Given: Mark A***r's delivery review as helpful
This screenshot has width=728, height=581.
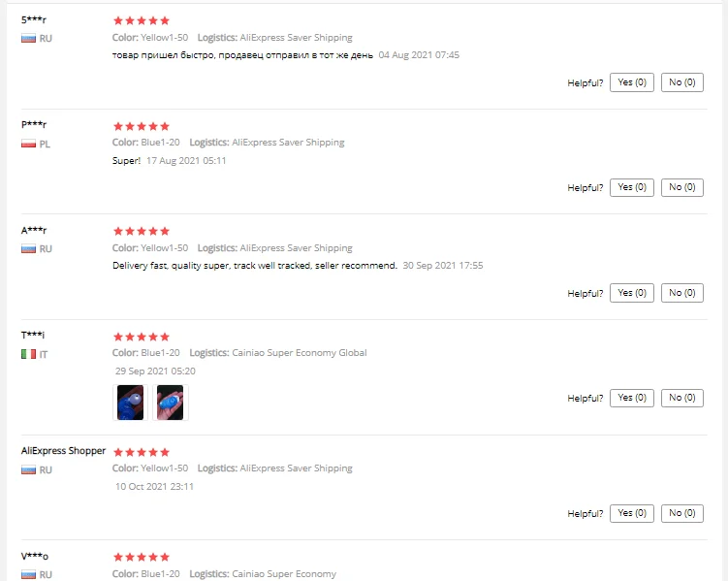Looking at the screenshot, I should click(x=632, y=293).
